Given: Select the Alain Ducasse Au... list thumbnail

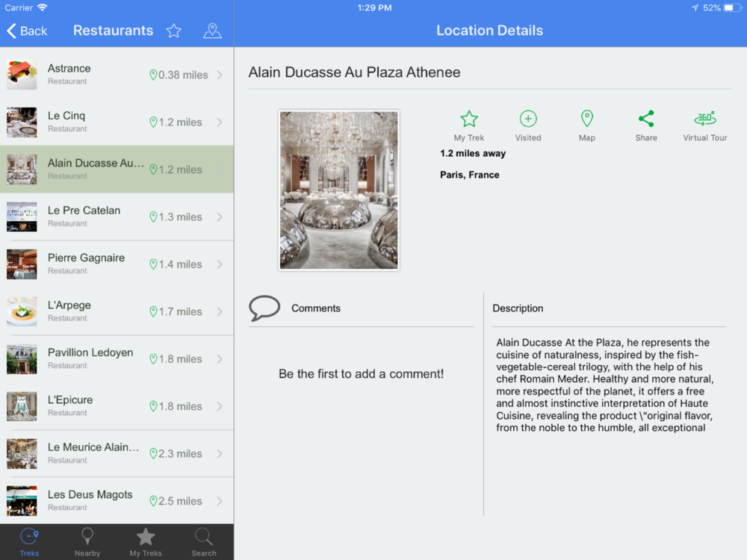Looking at the screenshot, I should (x=22, y=169).
